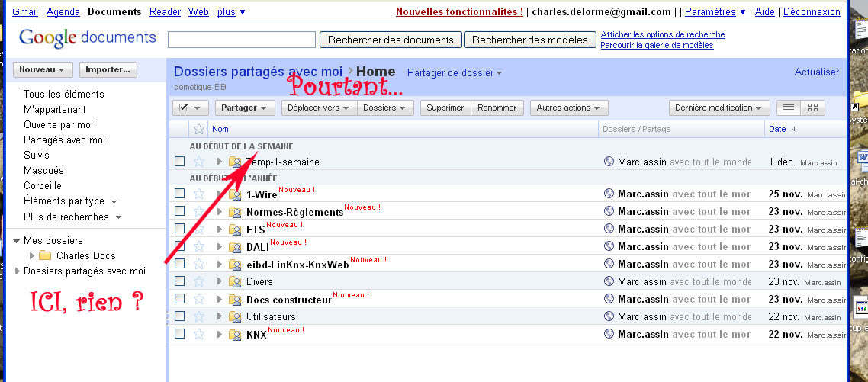This screenshot has width=868, height=382.
Task: Tick the checkbox for Docs constructeur
Action: pos(179,299)
